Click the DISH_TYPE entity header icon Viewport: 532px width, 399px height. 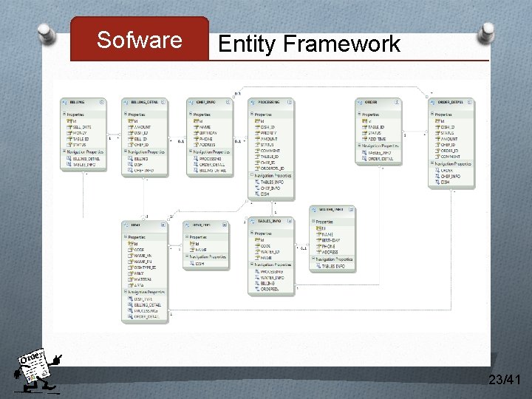[x=187, y=225]
